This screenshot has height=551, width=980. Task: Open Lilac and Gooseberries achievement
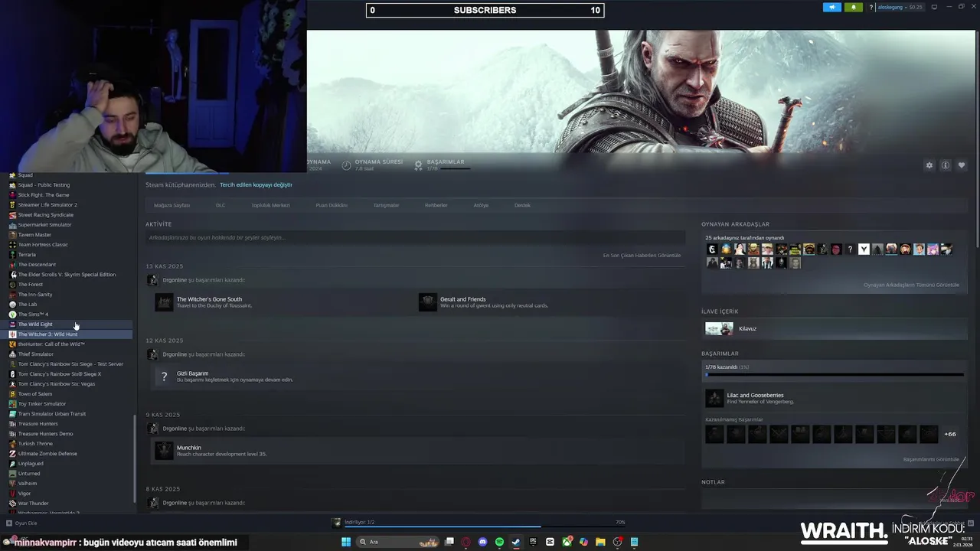point(755,398)
